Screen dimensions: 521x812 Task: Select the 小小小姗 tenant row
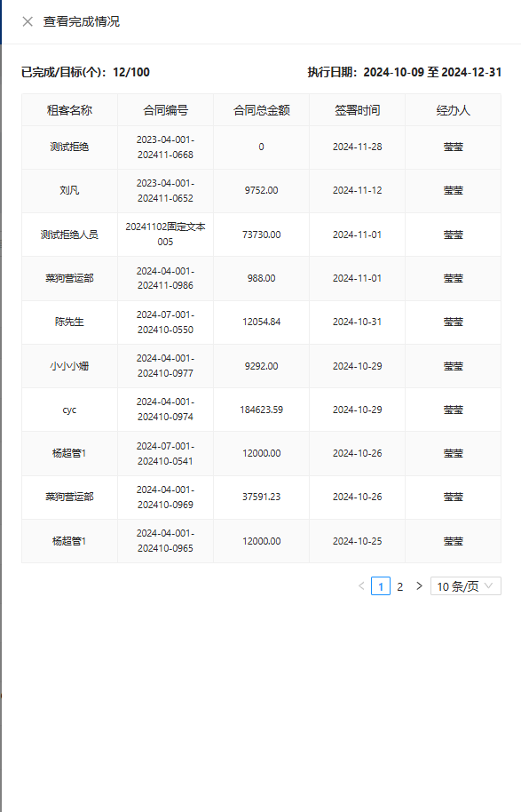point(261,366)
